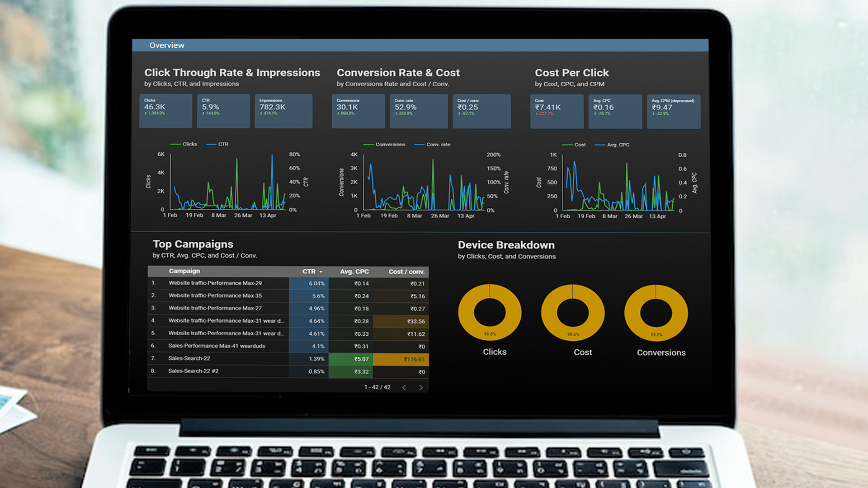
Task: Sort table by Avg. CPC column header
Action: tap(354, 272)
